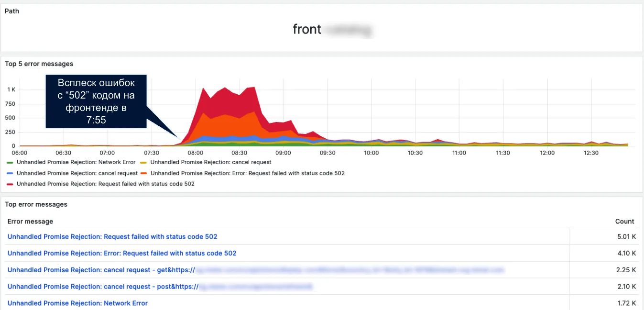The height and width of the screenshot is (310, 644).
Task: Click the 08:00 mark on the chart time axis
Action: tap(195, 153)
